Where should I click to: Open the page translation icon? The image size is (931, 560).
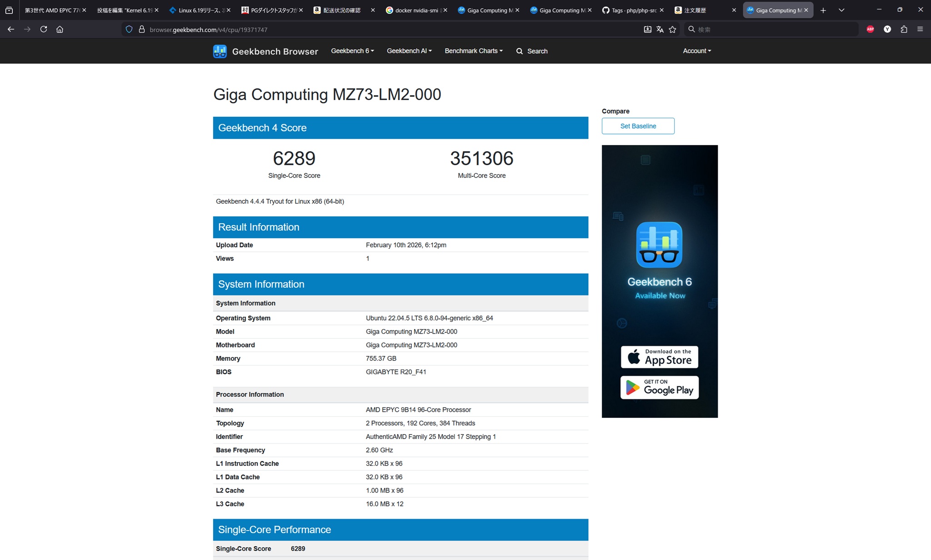(x=660, y=29)
